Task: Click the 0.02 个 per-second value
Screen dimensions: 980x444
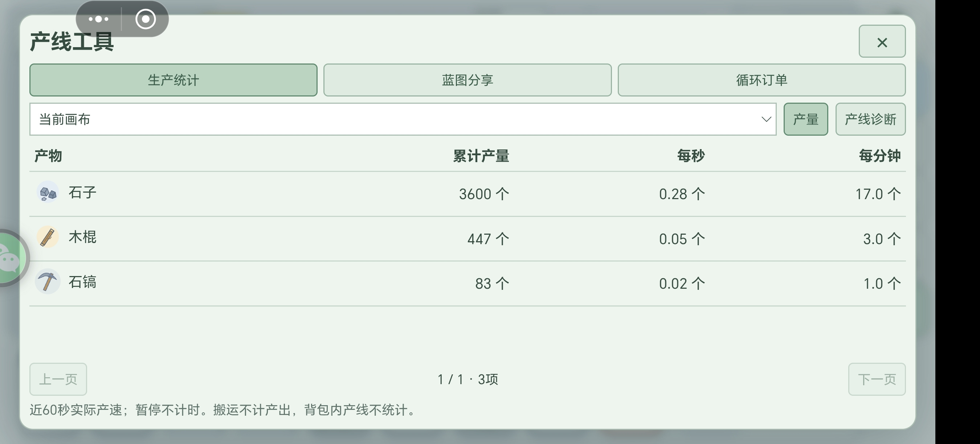Action: pos(682,284)
